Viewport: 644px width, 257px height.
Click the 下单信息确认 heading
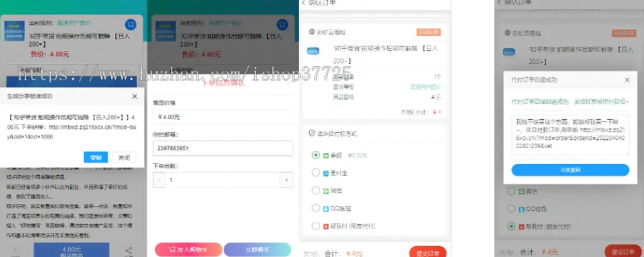(224, 83)
